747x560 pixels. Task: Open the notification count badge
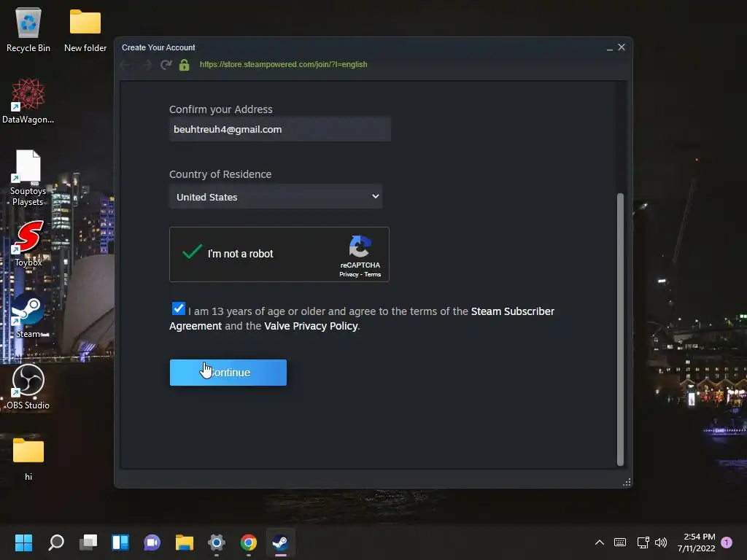[x=727, y=542]
